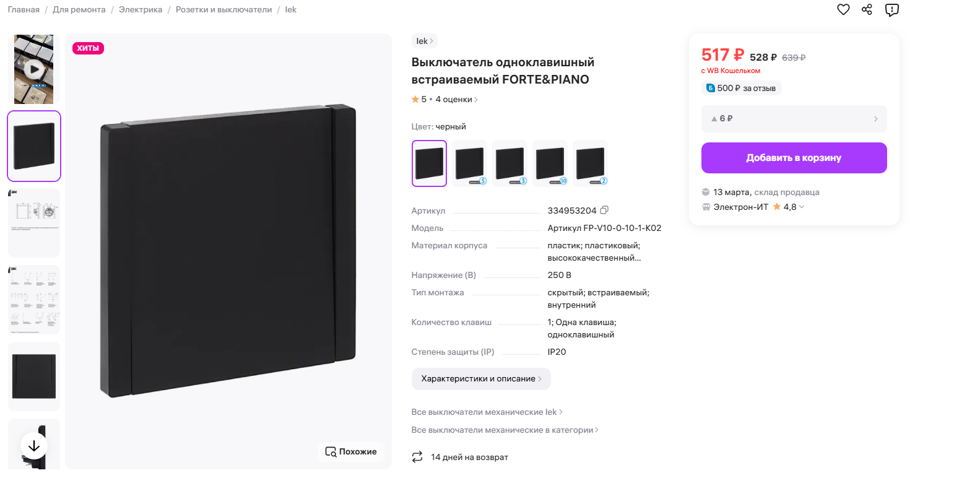The height and width of the screenshot is (478, 980).
Task: Show the dimension drawing thumbnail
Action: pos(34,223)
